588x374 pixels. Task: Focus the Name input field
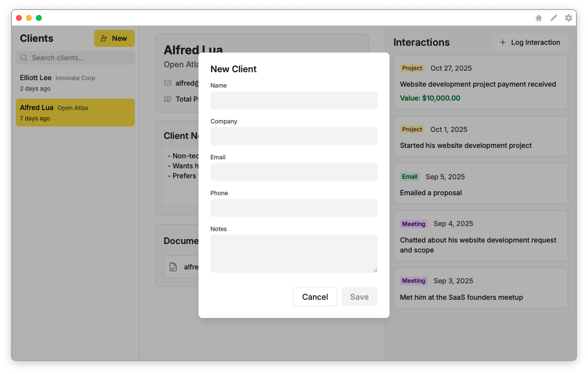click(294, 100)
